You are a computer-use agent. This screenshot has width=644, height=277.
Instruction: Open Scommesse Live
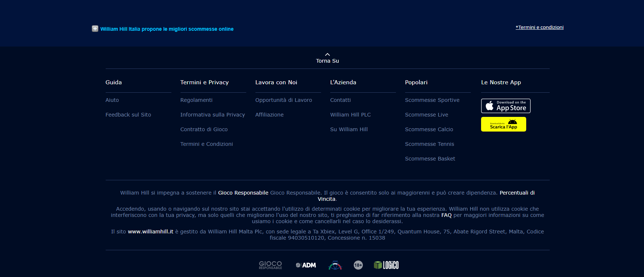tap(427, 115)
